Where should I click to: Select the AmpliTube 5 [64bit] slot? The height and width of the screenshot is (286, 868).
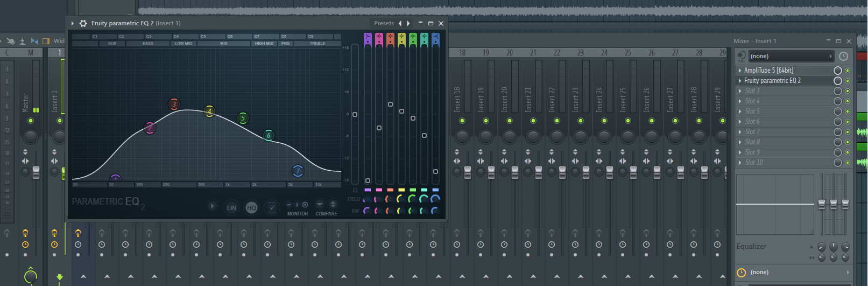tap(768, 71)
